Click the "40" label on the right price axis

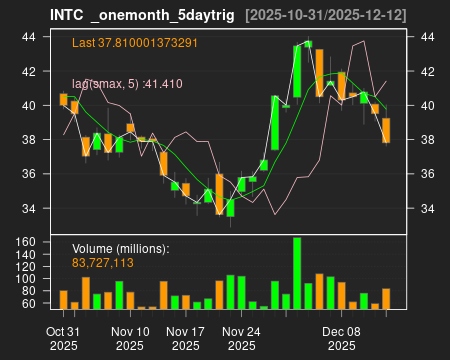coord(428,106)
